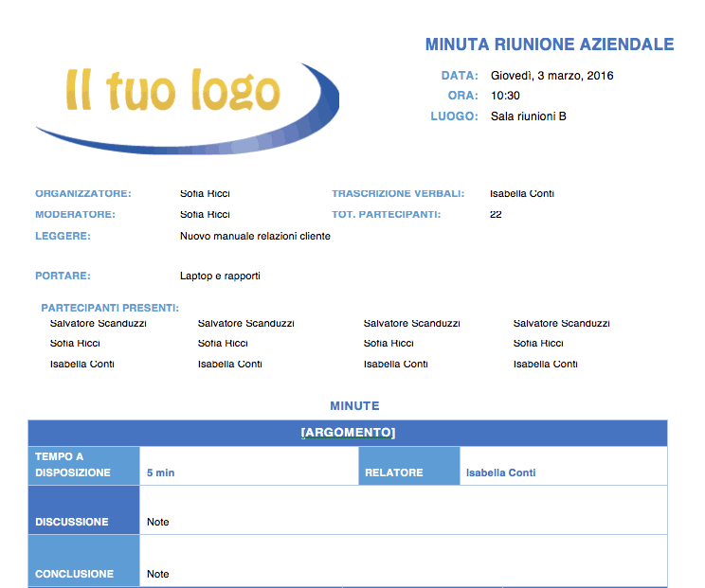Click the 'PARTECIPANTI PRESENTI:' heading

tap(110, 308)
